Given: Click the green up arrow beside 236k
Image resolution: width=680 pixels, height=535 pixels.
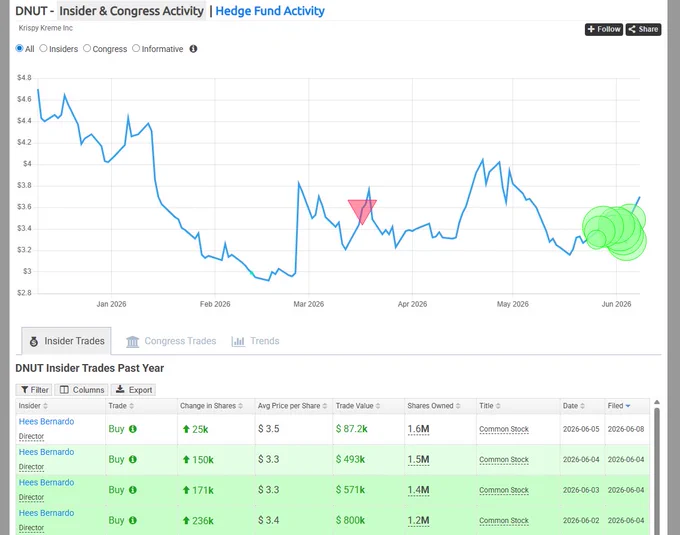Looking at the screenshot, I should pyautogui.click(x=186, y=520).
